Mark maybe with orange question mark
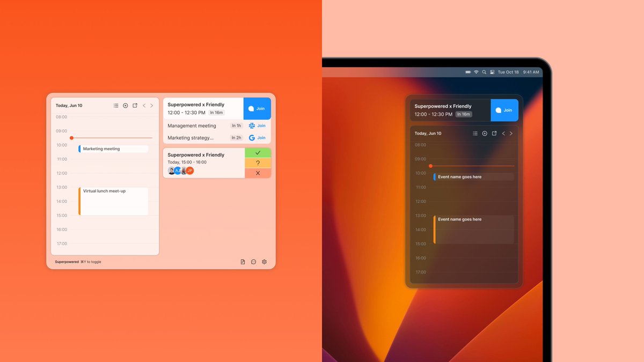 258,163
